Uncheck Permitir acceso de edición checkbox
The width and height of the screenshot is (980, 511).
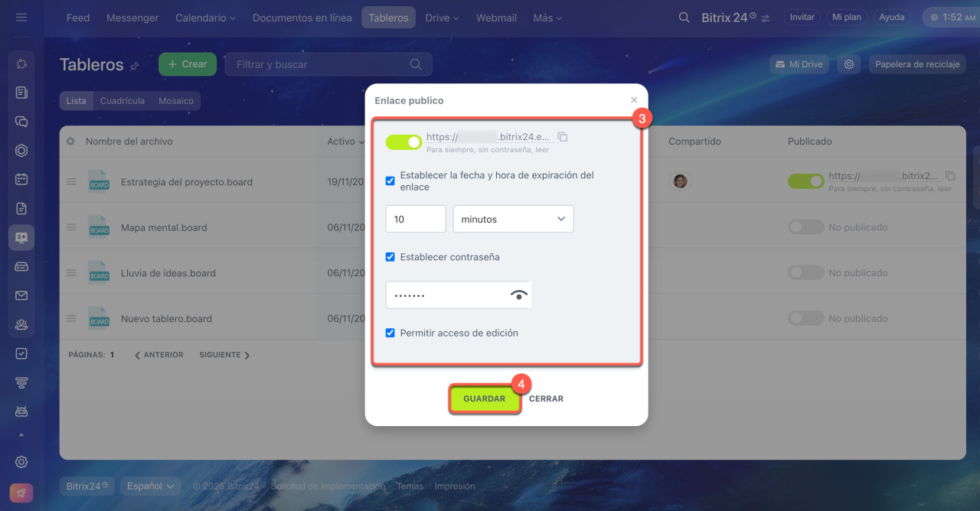(390, 333)
